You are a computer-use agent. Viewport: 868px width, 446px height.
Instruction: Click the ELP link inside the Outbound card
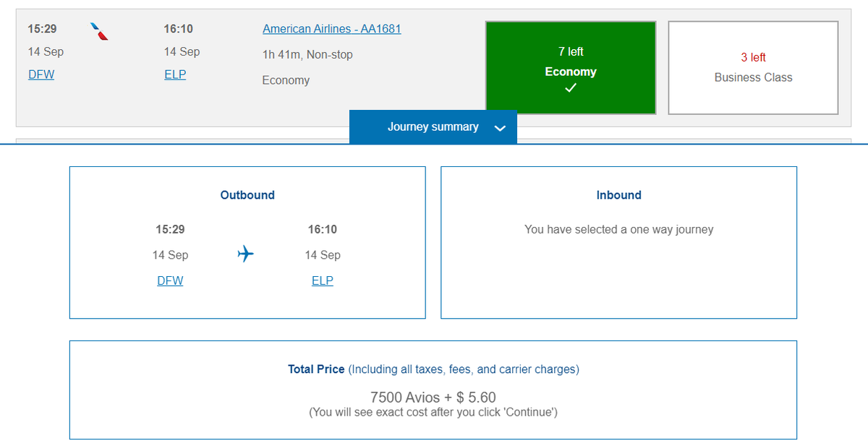[x=323, y=280]
